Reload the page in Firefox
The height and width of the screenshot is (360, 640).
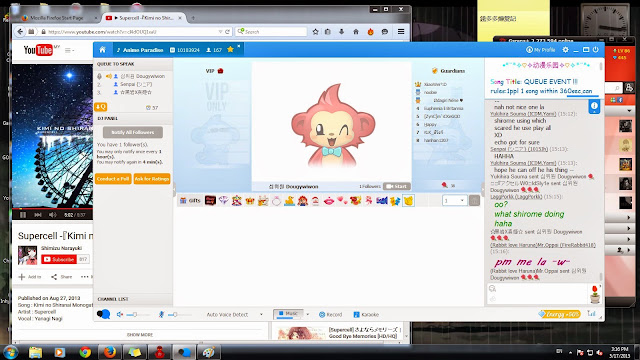click(227, 31)
